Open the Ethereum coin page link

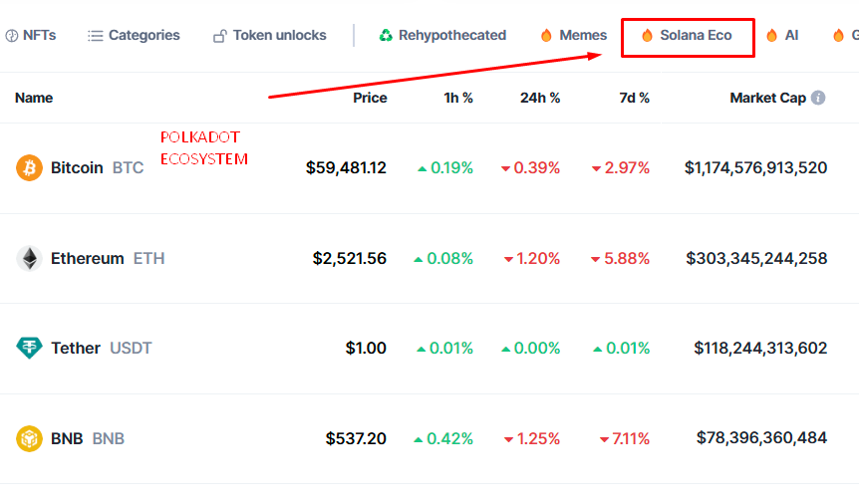[x=87, y=258]
